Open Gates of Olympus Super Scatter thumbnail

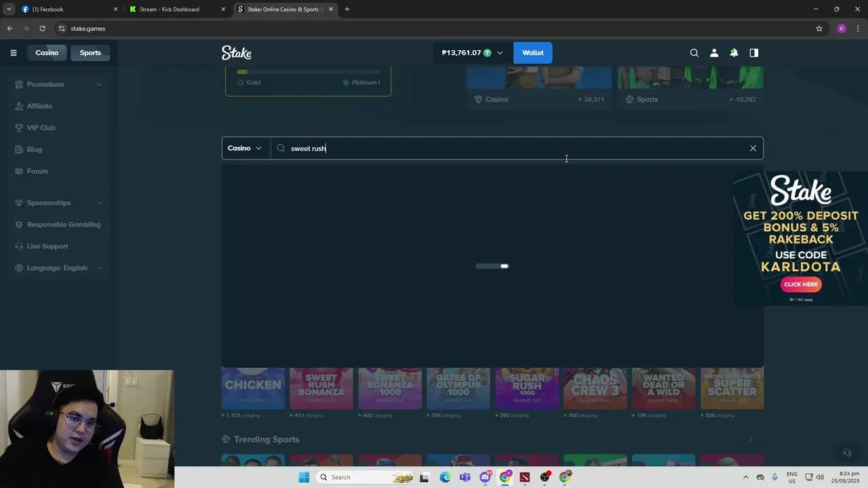732,389
